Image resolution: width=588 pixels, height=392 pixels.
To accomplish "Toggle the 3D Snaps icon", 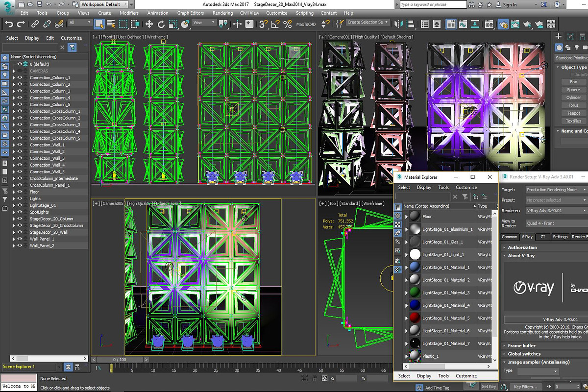I will point(264,24).
